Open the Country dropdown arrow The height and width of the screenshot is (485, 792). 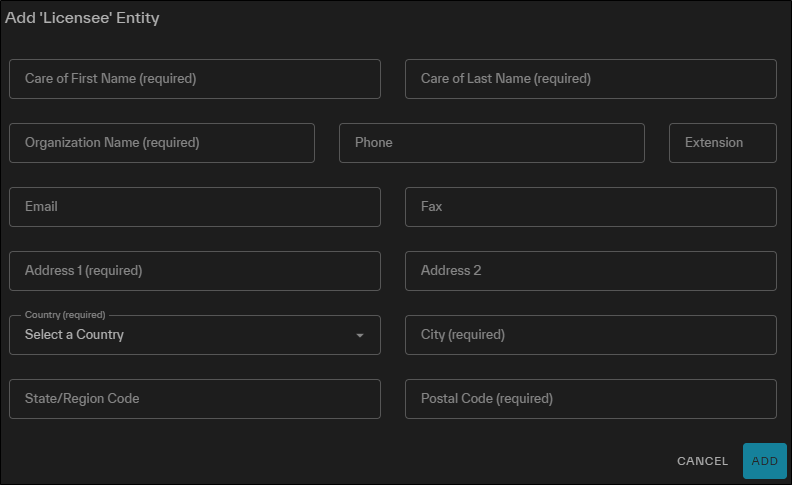pyautogui.click(x=360, y=335)
